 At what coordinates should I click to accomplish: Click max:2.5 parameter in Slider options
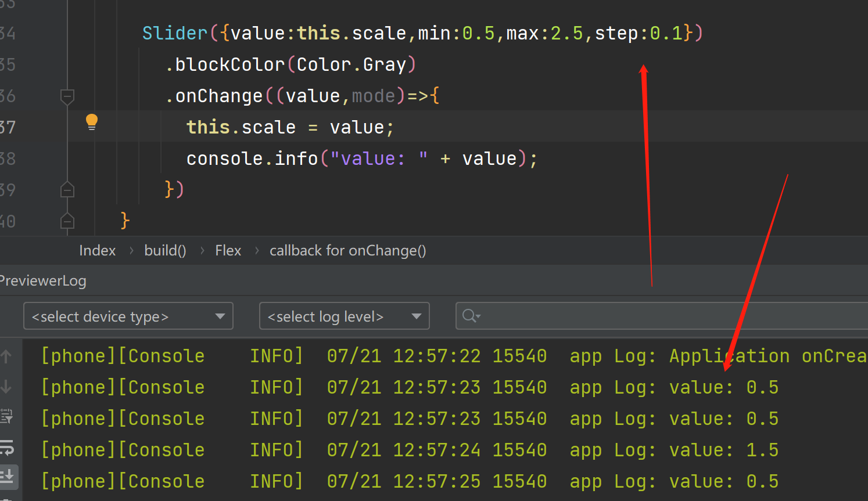coord(544,33)
